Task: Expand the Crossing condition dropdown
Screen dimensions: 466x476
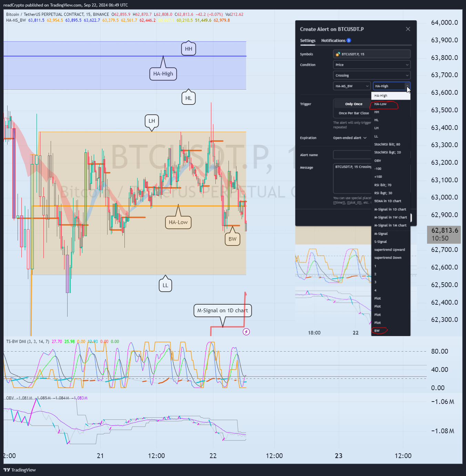Action: tap(372, 75)
